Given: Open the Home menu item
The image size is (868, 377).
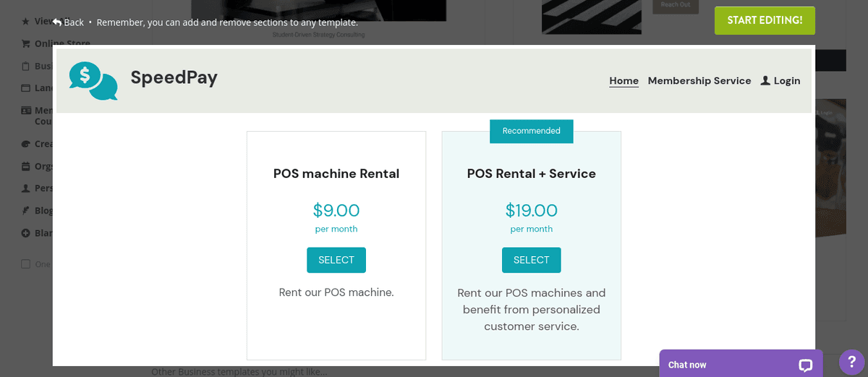Looking at the screenshot, I should [x=624, y=81].
